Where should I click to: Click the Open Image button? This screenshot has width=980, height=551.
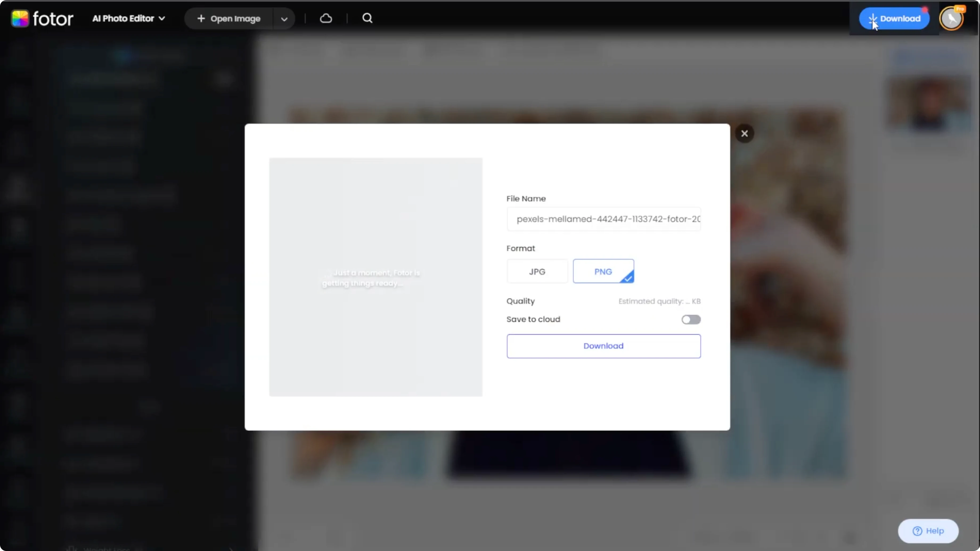[229, 18]
